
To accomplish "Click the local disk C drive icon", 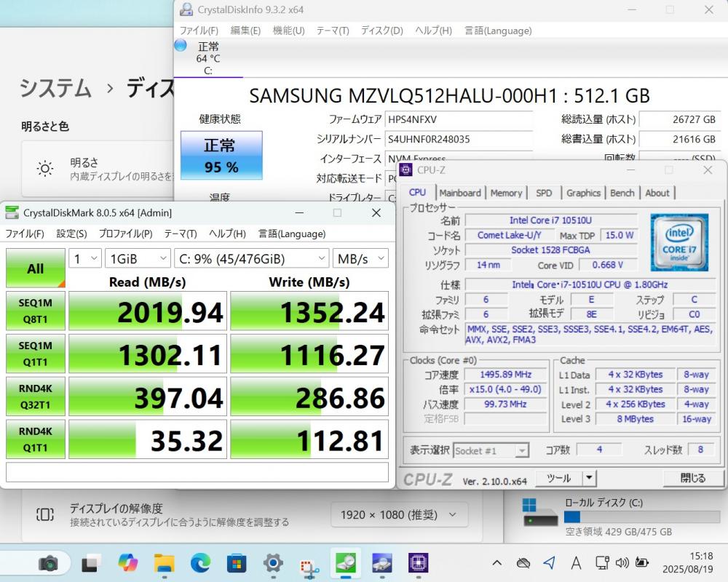I will point(540,512).
